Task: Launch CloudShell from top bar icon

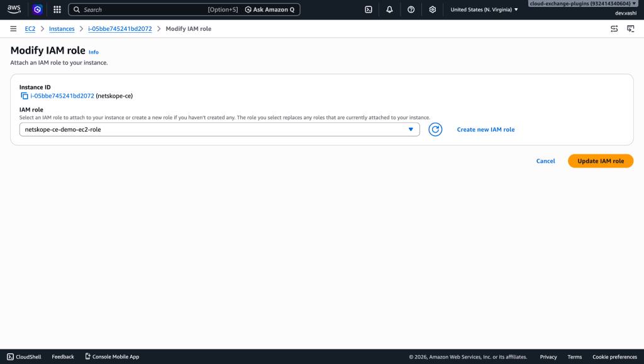Action: point(369,9)
